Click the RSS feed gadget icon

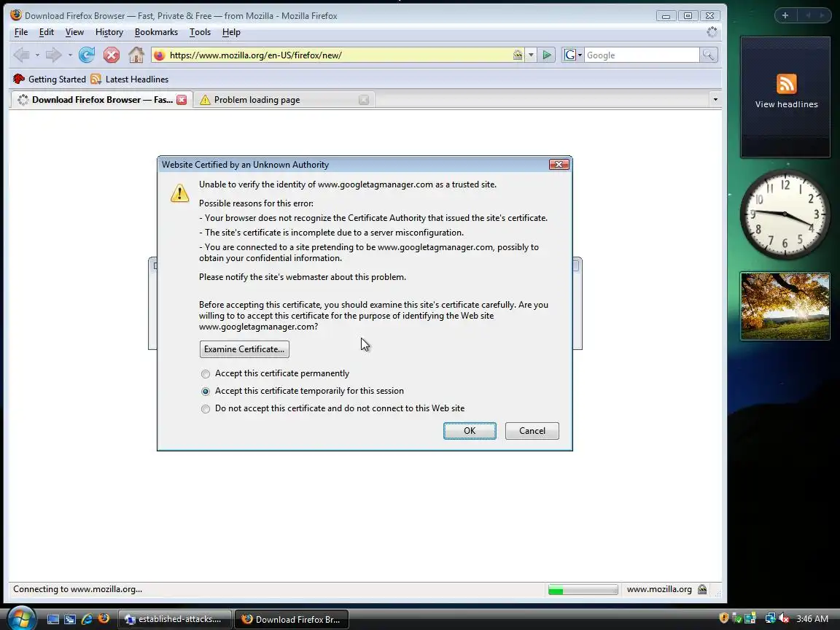pos(787,84)
